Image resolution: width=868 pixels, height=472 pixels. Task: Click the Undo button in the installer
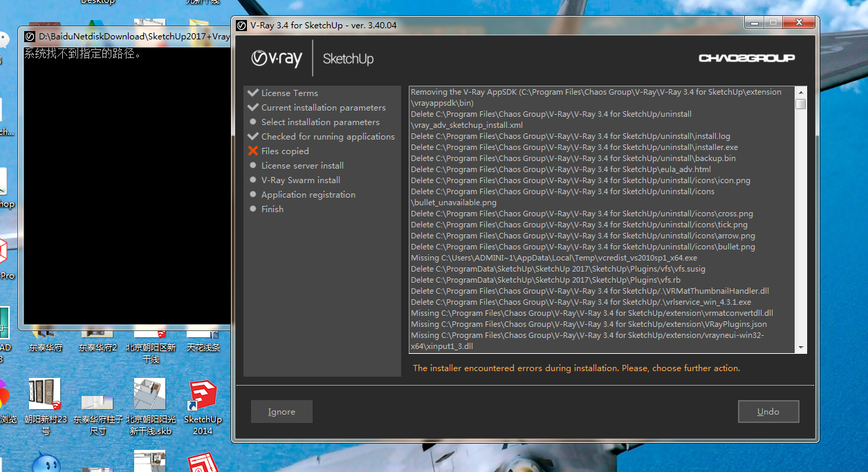click(x=768, y=412)
